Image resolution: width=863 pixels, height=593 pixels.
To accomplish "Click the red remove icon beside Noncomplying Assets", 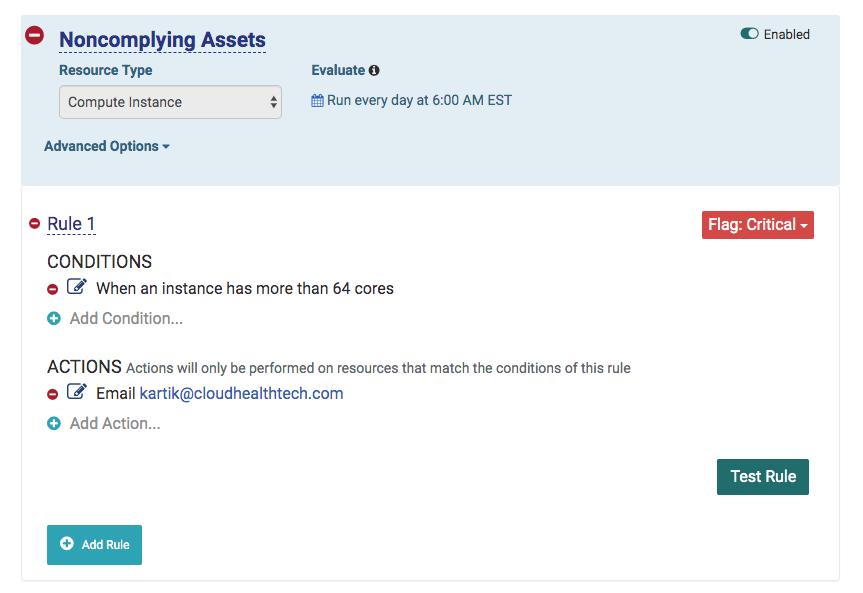I will (34, 35).
